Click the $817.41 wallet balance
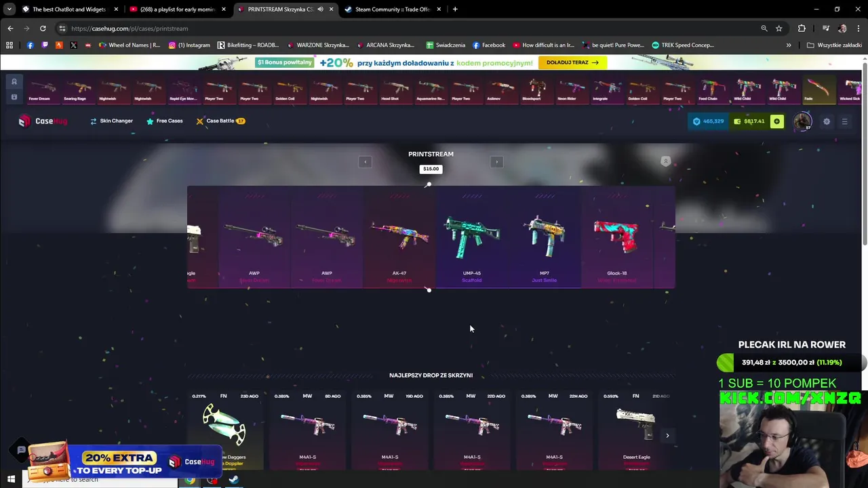The width and height of the screenshot is (868, 488). (749, 121)
